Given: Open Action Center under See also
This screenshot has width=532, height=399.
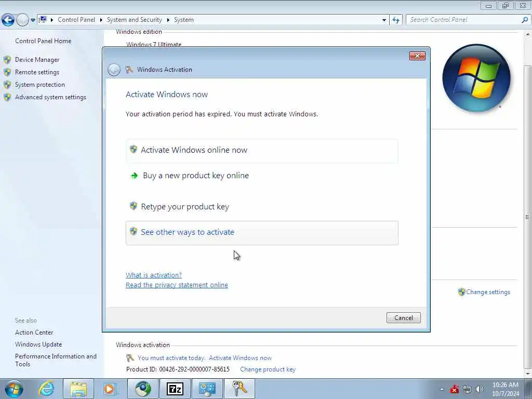Looking at the screenshot, I should click(34, 332).
